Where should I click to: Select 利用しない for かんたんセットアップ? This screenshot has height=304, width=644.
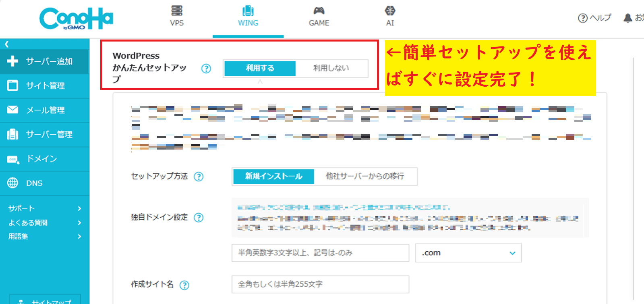tap(331, 68)
